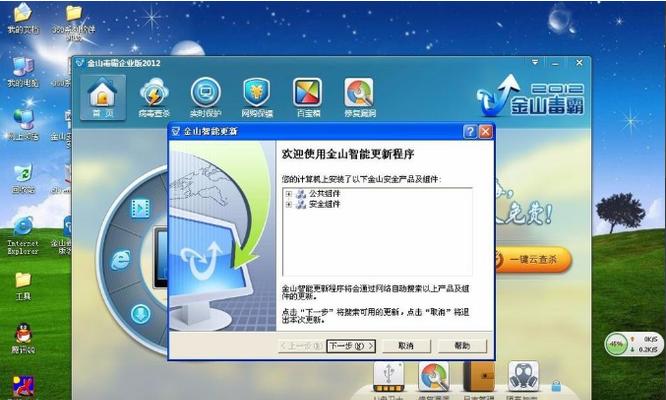Screen dimensions: 666x400
Task: Click the 帮助 button in the update dialog
Action: click(462, 346)
